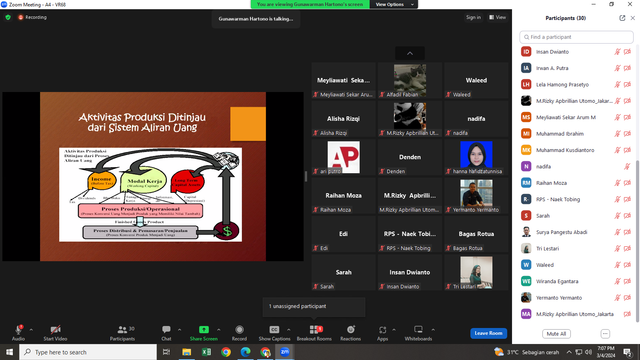Click the Record icon
Image resolution: width=640 pixels, height=360 pixels.
click(239, 329)
